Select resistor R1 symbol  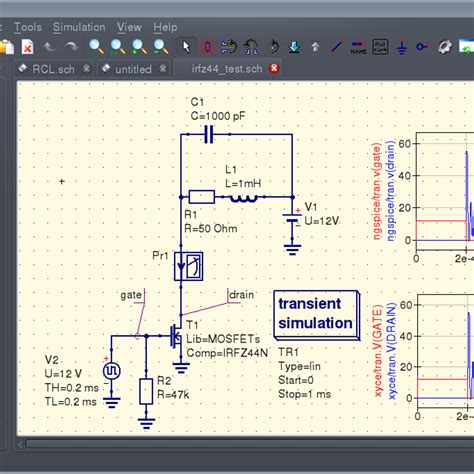click(x=202, y=197)
